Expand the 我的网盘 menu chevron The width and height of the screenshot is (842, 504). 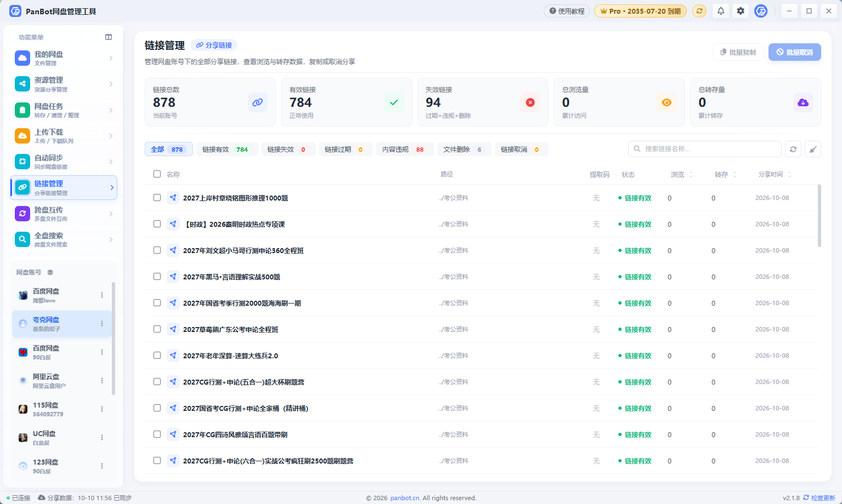(x=111, y=58)
